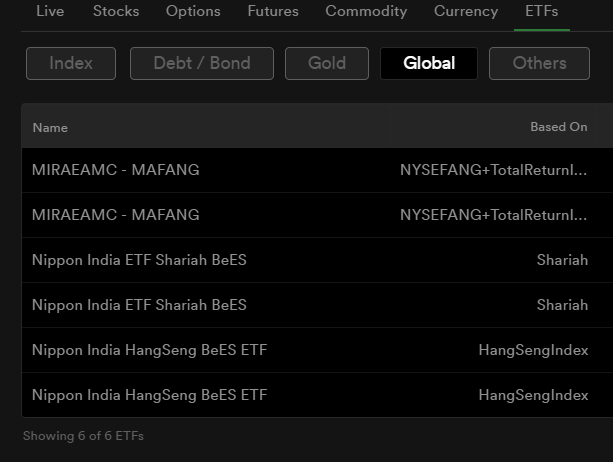Switch to the Currency tab

pos(466,11)
